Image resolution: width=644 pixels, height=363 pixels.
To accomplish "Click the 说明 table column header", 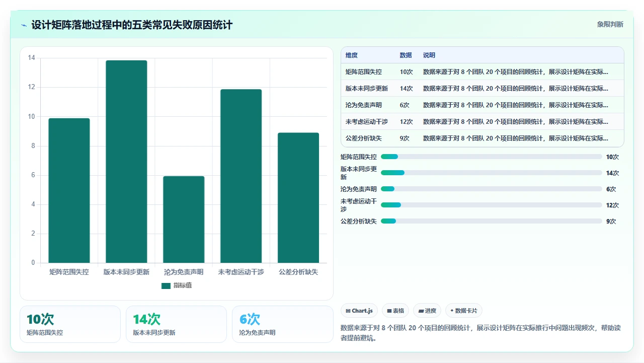I will [x=429, y=55].
